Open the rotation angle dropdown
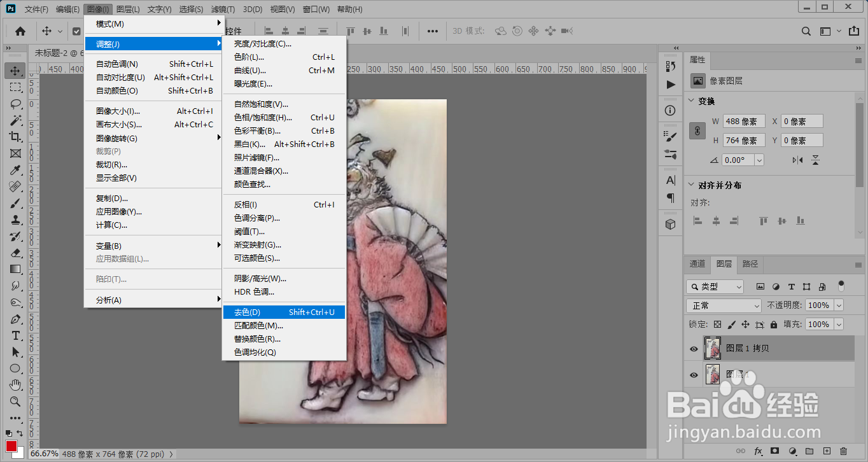868x462 pixels. [759, 160]
